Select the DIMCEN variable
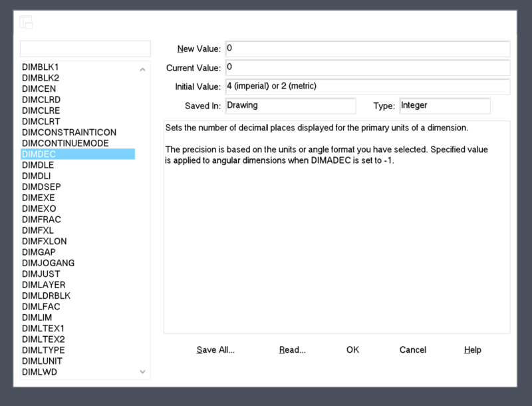532x406 pixels. pyautogui.click(x=39, y=89)
